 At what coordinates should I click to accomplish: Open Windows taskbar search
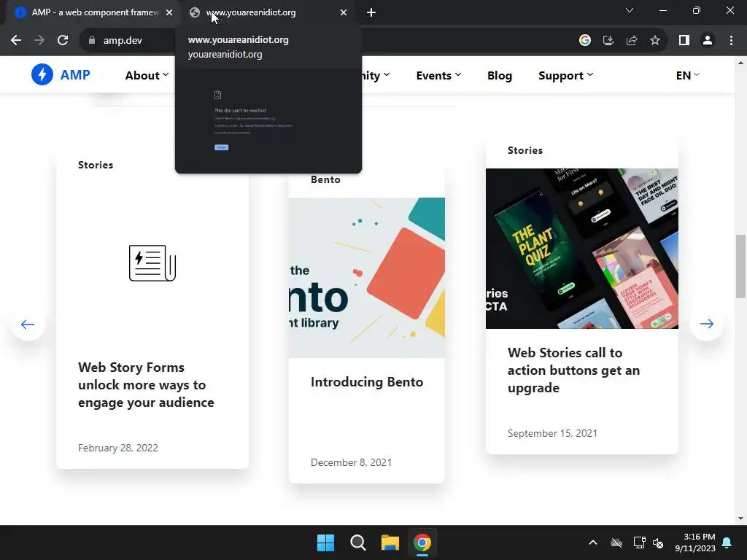point(357,542)
